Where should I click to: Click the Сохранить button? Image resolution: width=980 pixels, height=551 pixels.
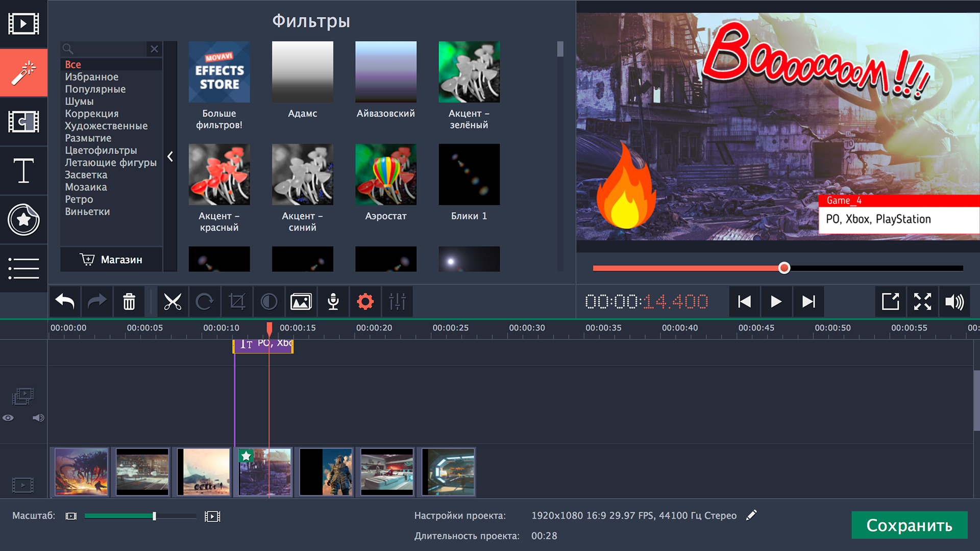click(909, 525)
